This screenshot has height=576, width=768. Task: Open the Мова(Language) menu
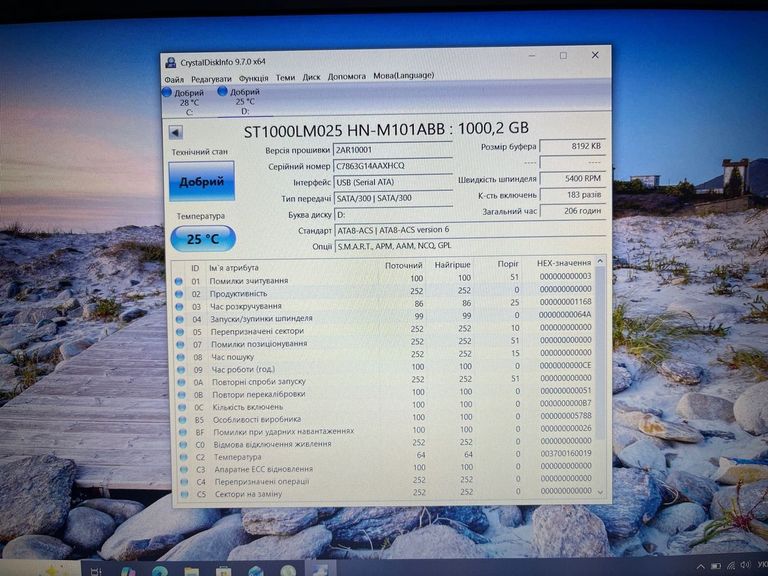[x=404, y=75]
